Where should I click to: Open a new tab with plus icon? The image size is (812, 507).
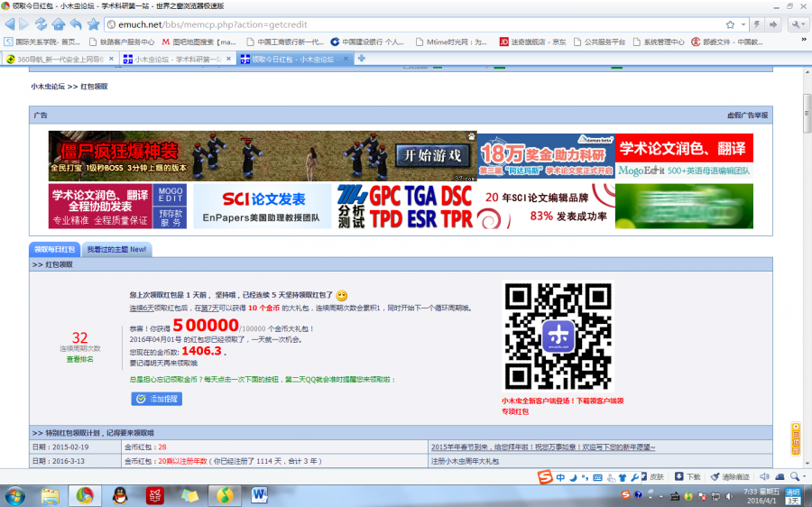click(x=362, y=59)
